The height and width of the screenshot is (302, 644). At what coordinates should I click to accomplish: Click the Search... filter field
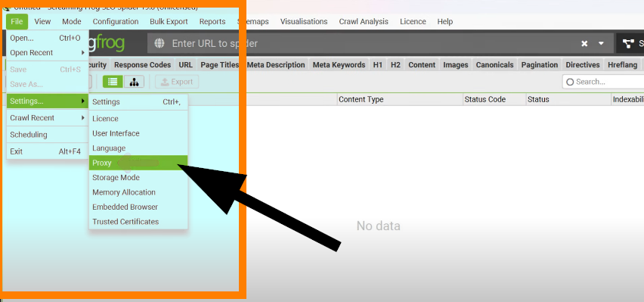coord(603,82)
